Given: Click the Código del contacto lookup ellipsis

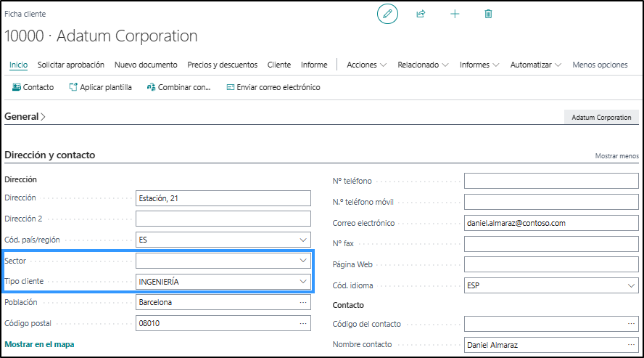Looking at the screenshot, I should (x=631, y=324).
